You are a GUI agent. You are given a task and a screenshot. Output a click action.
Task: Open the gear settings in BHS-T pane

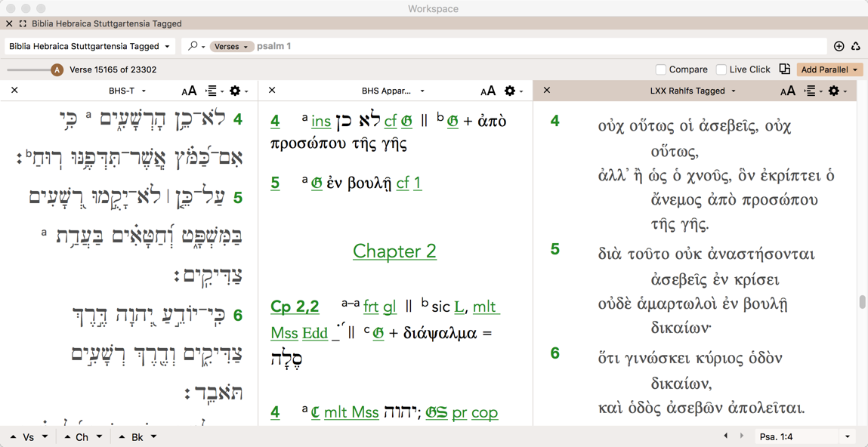tap(239, 91)
